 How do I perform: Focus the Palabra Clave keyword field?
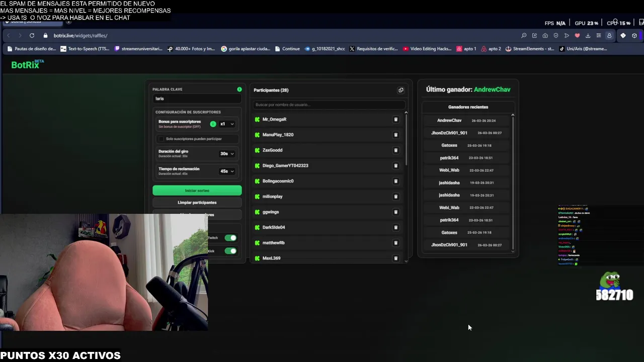coord(197,99)
